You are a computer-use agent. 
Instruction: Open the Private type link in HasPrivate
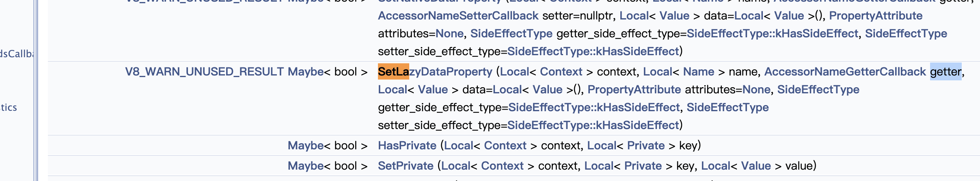click(x=645, y=146)
